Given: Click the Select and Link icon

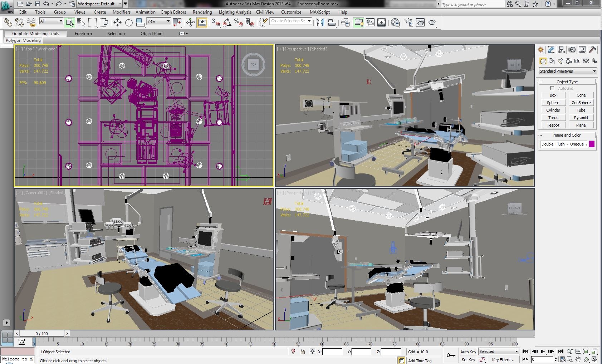Looking at the screenshot, I should point(8,22).
